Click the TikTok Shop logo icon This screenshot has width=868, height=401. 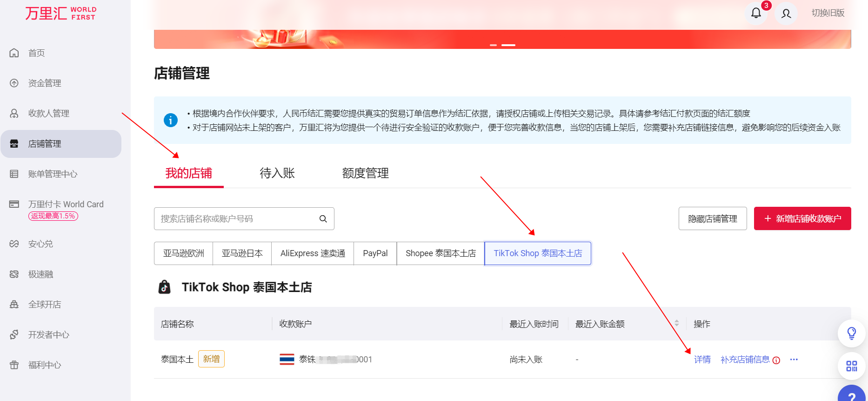[x=165, y=287]
